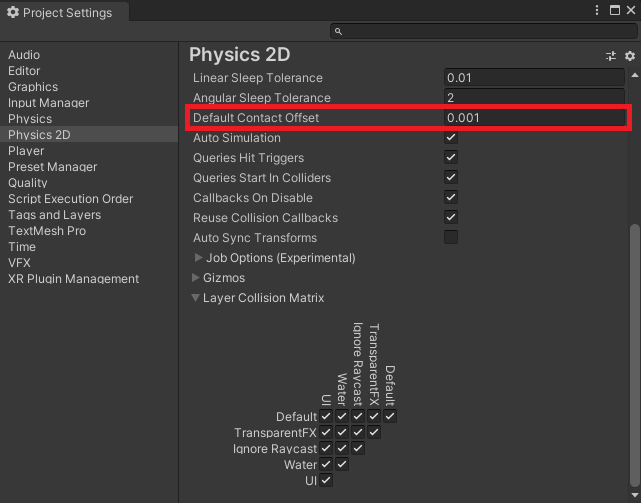Click the Physics 2D preset selector icon
Viewport: 641px width, 503px height.
point(611,56)
